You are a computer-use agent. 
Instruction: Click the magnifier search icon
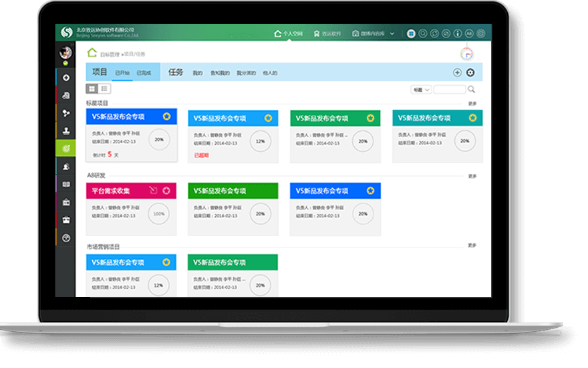click(x=471, y=90)
